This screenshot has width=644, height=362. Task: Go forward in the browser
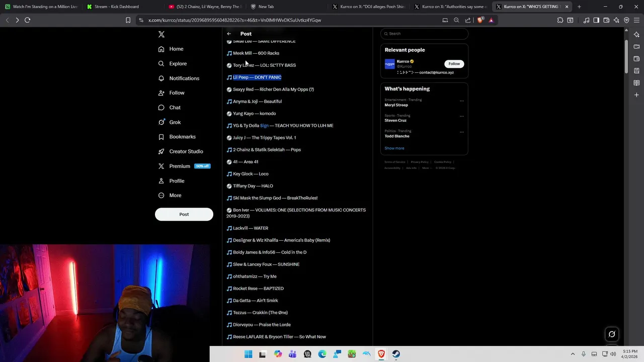[x=17, y=20]
